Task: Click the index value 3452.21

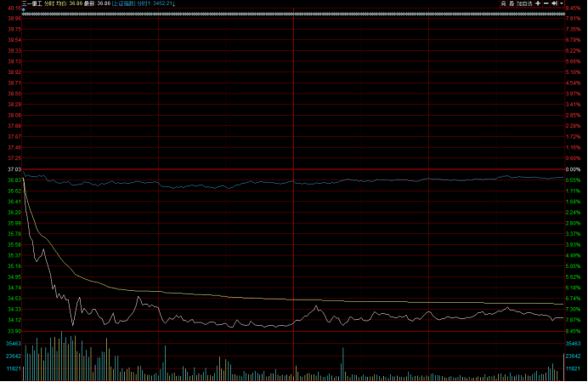Action: pos(163,3)
